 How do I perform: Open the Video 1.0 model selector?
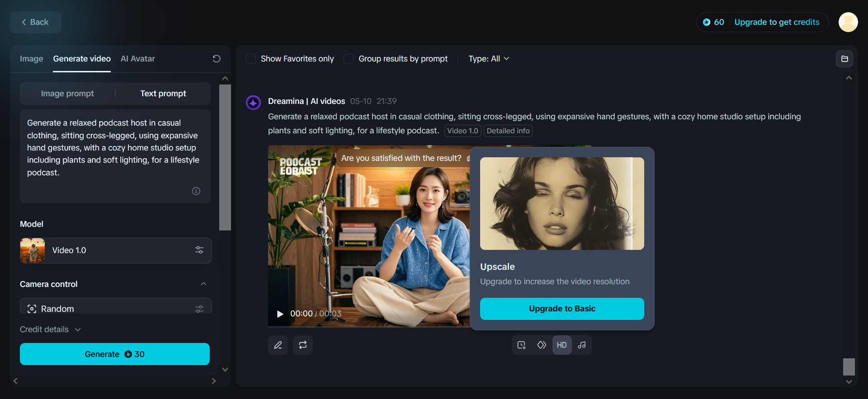click(116, 250)
